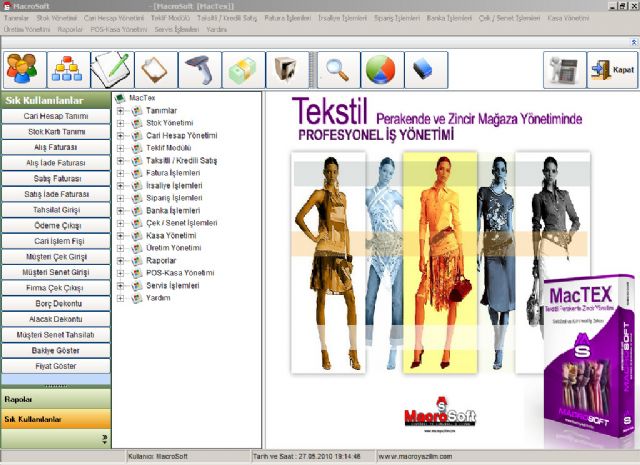Click the icon beside Raporlar tree node

click(x=137, y=261)
